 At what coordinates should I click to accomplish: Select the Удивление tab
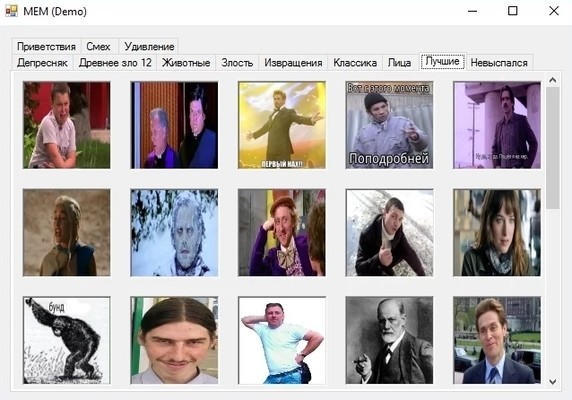tap(149, 47)
